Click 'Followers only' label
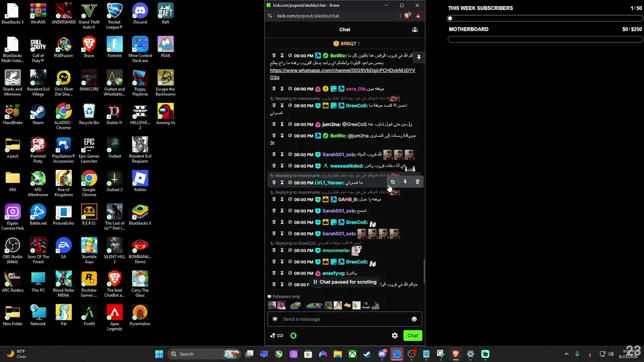 click(286, 297)
